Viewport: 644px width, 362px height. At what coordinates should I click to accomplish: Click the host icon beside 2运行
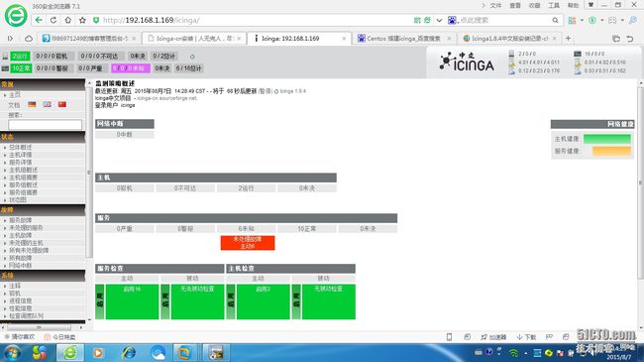5,56
